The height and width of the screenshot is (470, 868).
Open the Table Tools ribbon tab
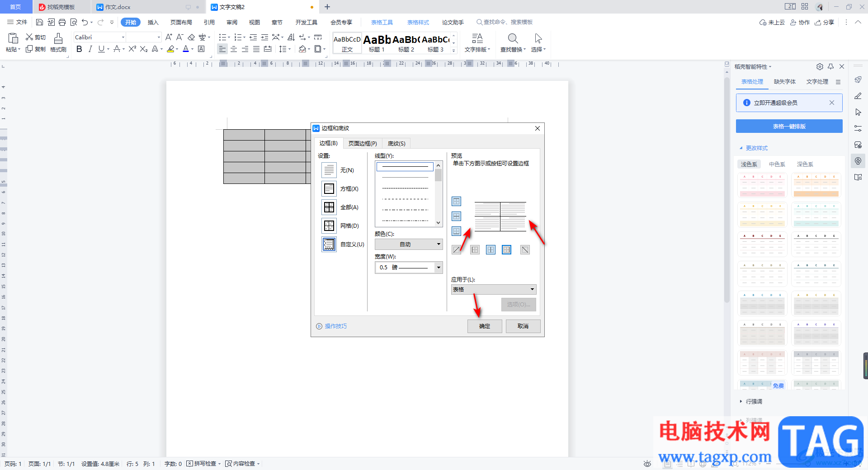(382, 22)
